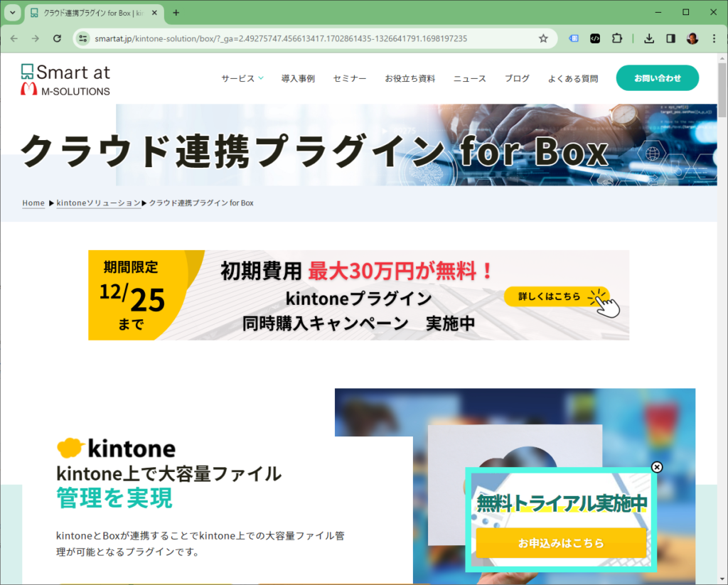Click the black code extension icon
Screen dimensions: 728x585
coord(595,38)
